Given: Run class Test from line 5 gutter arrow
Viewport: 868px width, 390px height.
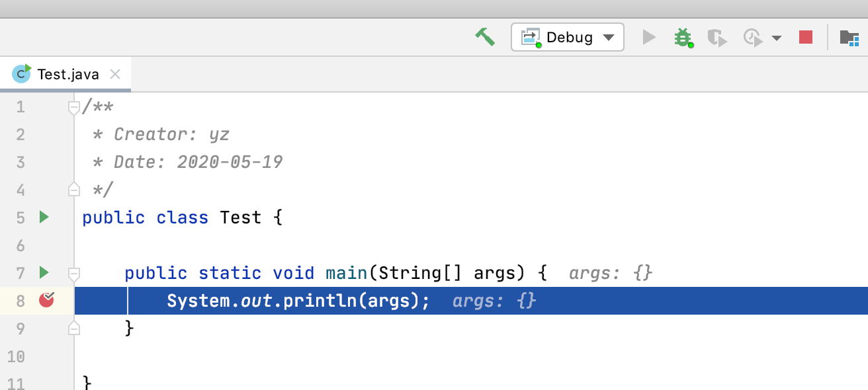Looking at the screenshot, I should 44,216.
